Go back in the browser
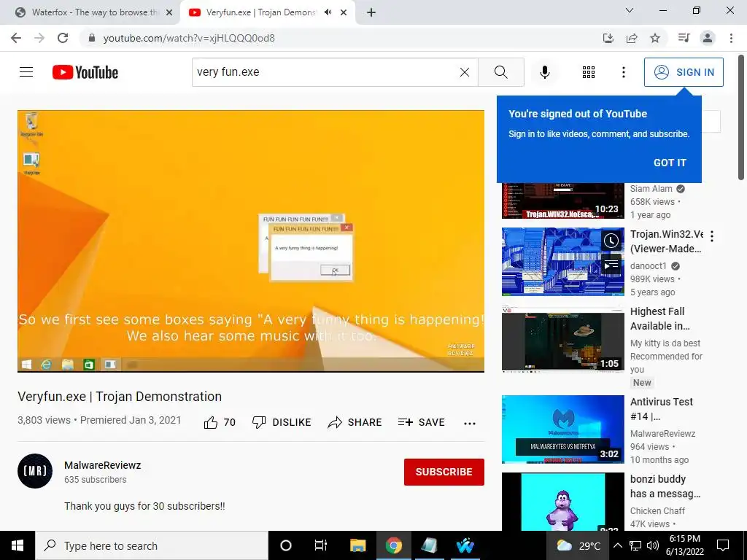Screen dimensions: 747x560 (16, 38)
